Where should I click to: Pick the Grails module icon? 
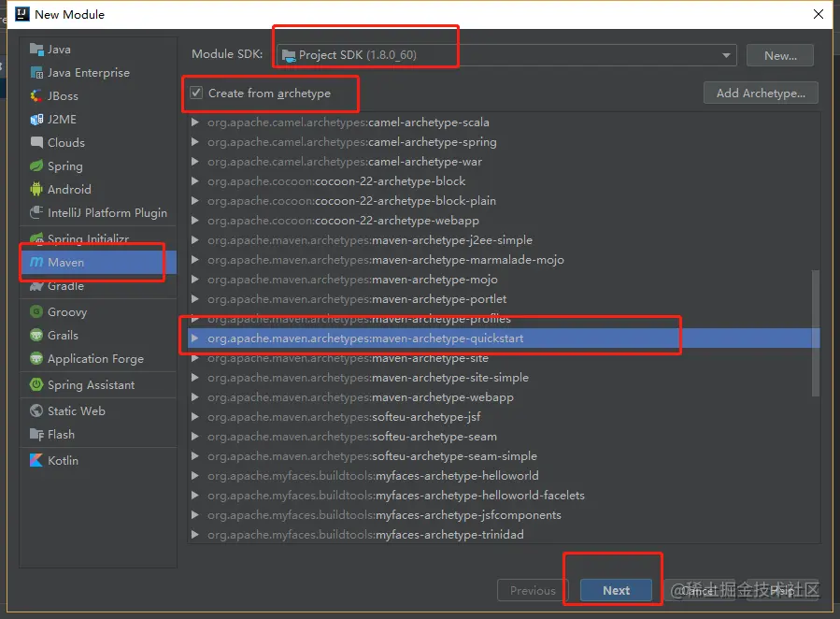[x=36, y=336]
